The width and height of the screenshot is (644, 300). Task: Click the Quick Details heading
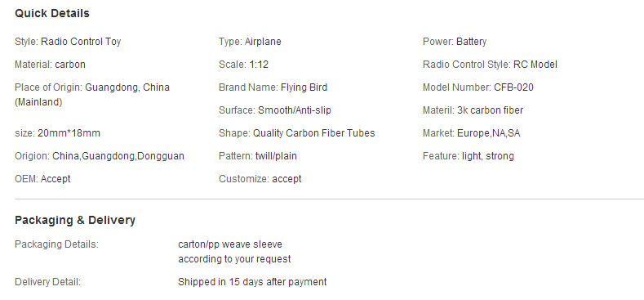pyautogui.click(x=51, y=13)
